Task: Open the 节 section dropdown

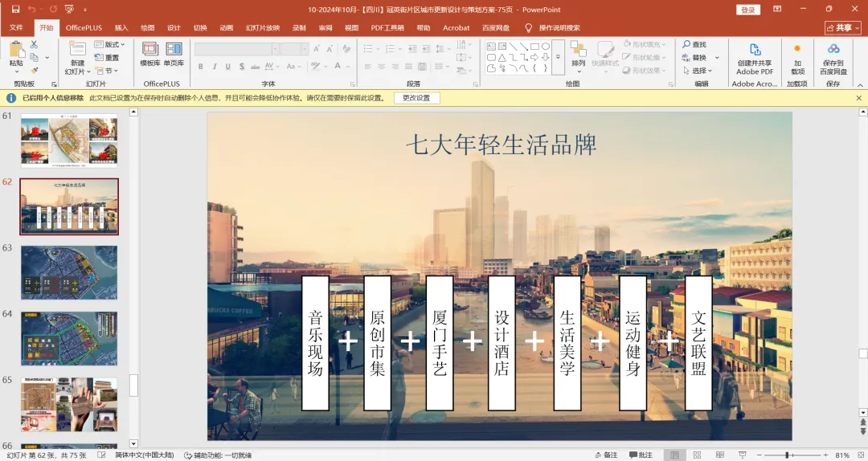Action: 107,71
